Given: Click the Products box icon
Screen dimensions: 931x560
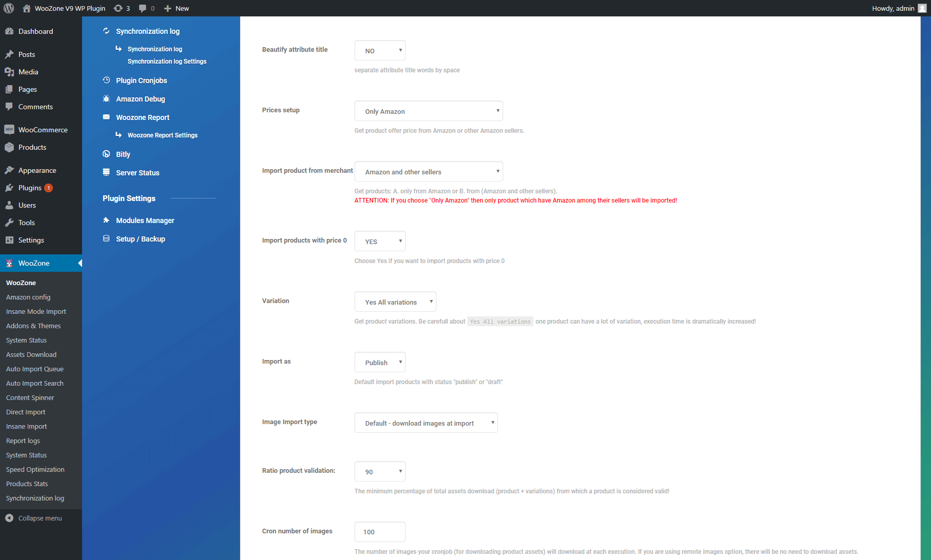Looking at the screenshot, I should (x=9, y=147).
